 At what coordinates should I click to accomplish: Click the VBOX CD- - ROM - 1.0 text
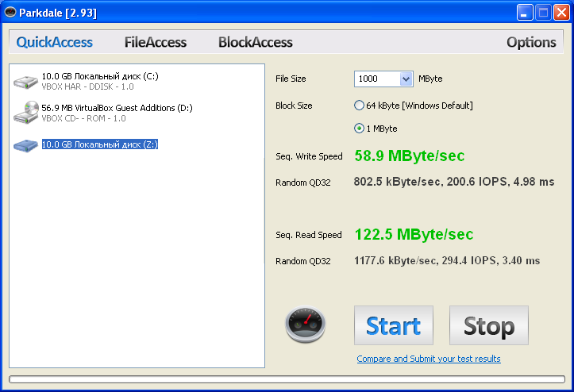[83, 118]
